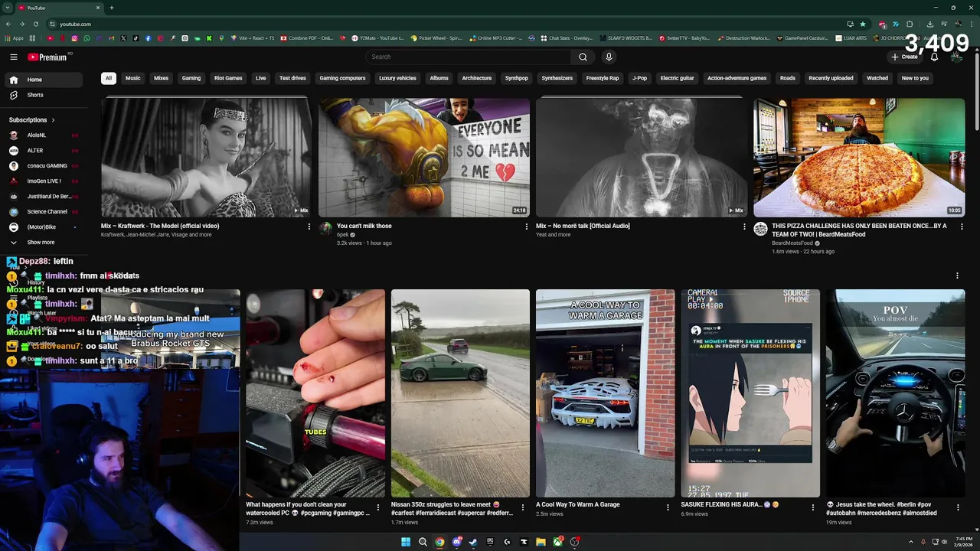Image resolution: width=980 pixels, height=551 pixels.
Task: Open the ALTER channel subscription
Action: pyautogui.click(x=44, y=151)
